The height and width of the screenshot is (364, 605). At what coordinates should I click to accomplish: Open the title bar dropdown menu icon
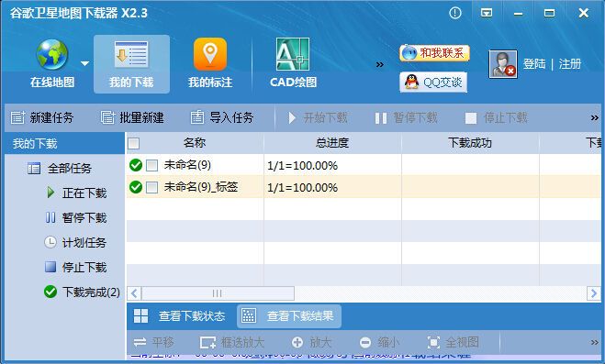(x=487, y=13)
